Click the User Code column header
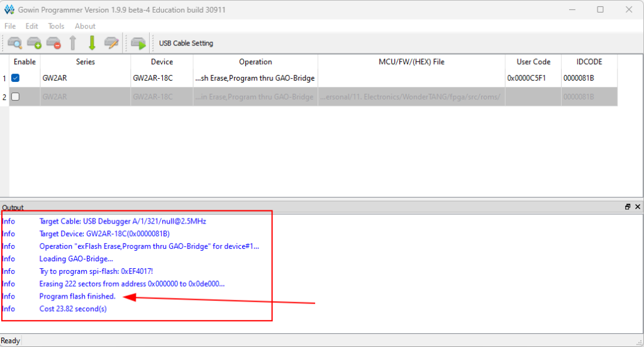 coord(533,62)
